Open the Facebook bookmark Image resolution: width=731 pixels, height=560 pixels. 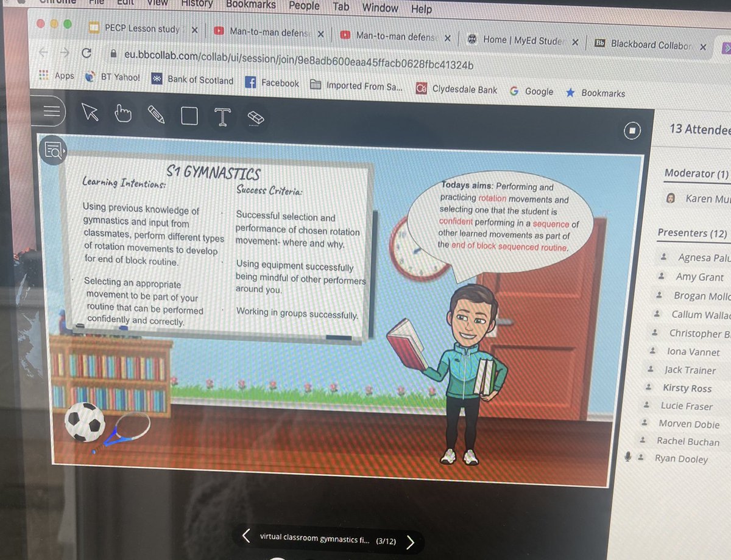point(272,82)
